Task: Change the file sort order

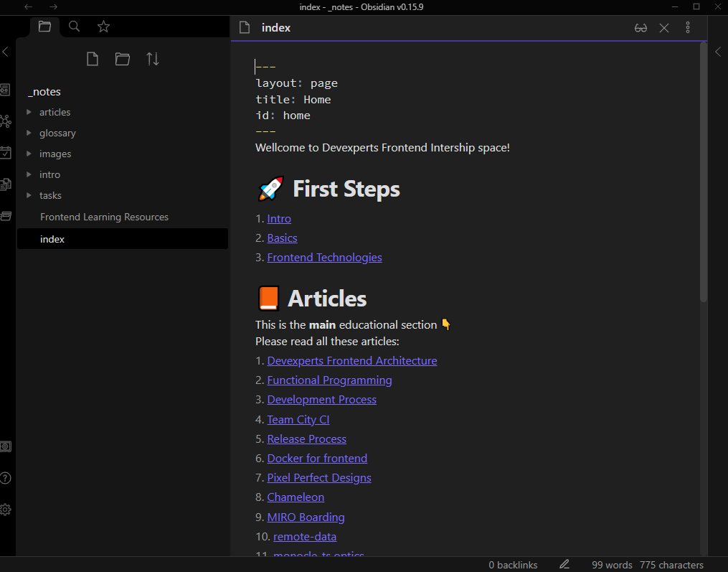Action: (153, 59)
